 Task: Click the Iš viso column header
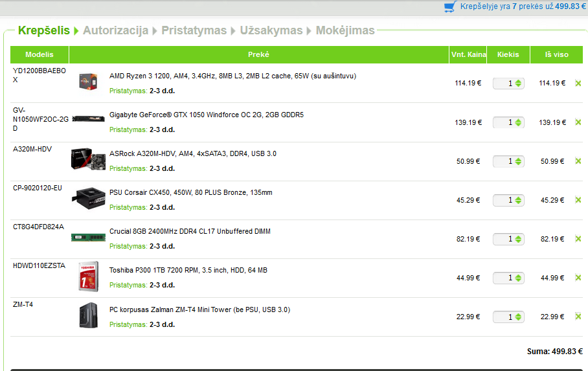coord(556,55)
